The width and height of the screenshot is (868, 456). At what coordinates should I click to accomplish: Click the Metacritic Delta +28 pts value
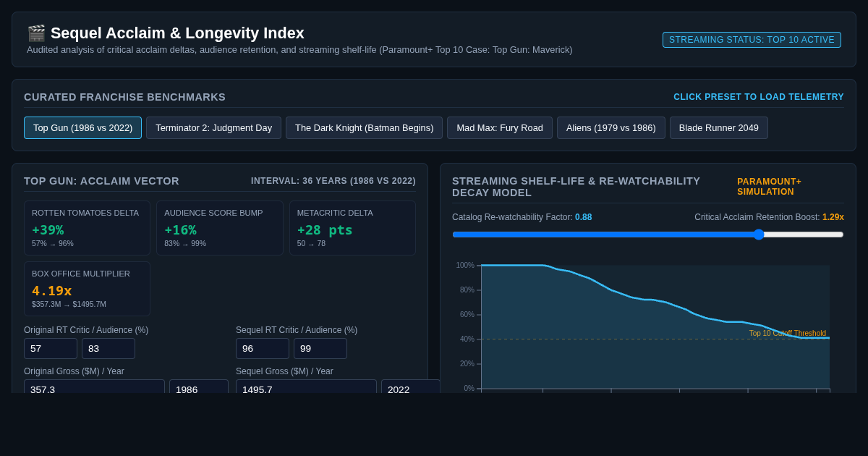(325, 230)
